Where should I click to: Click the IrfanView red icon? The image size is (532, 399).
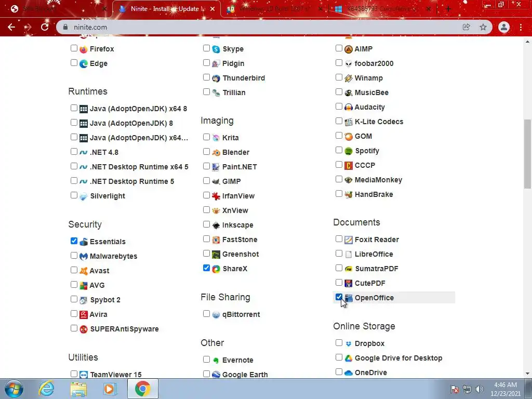pos(216,196)
